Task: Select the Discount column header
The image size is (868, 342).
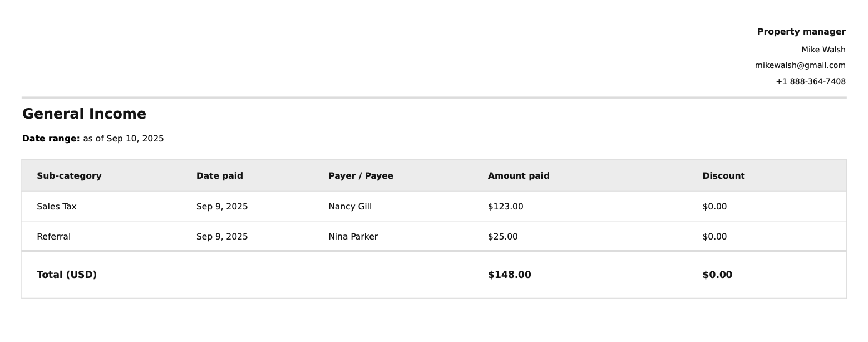Action: point(723,176)
